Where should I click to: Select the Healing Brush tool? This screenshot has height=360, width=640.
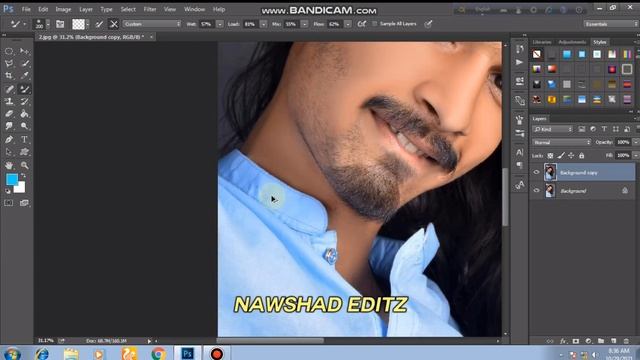pos(9,89)
